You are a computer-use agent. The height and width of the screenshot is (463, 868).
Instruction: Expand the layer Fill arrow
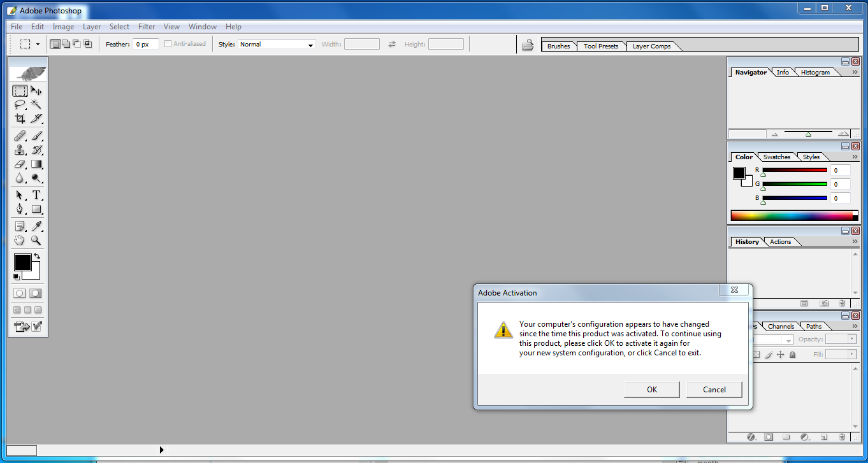pyautogui.click(x=851, y=354)
